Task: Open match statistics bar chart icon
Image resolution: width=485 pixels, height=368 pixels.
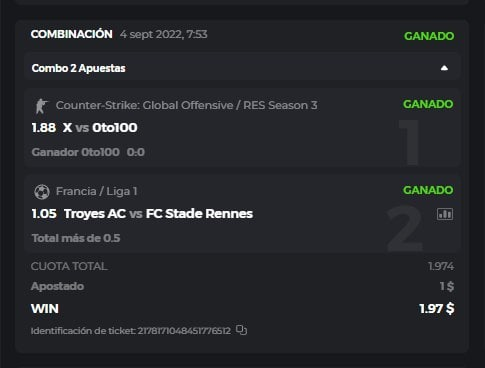Action: pos(445,214)
